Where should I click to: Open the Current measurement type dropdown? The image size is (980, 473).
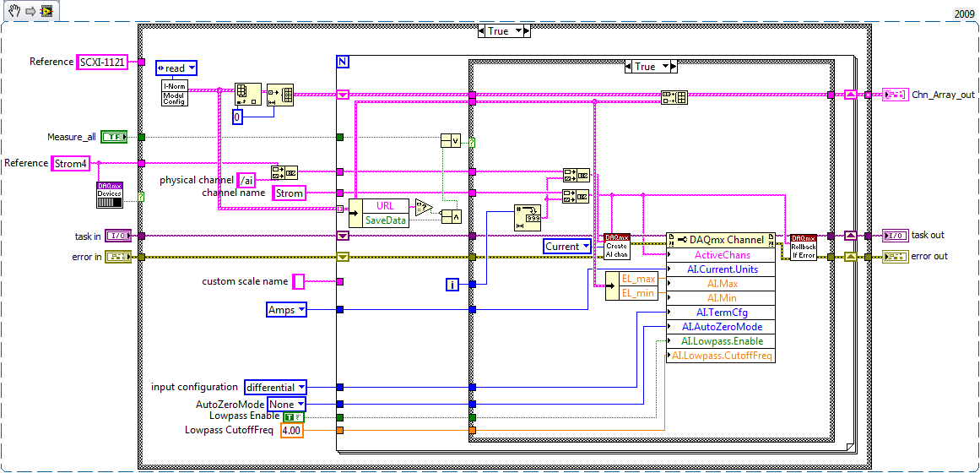[567, 247]
